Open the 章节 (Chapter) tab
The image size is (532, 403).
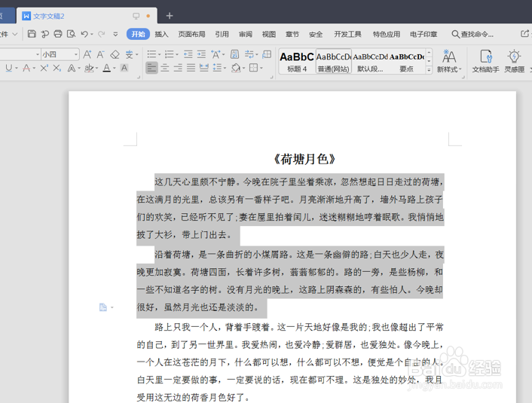[292, 34]
